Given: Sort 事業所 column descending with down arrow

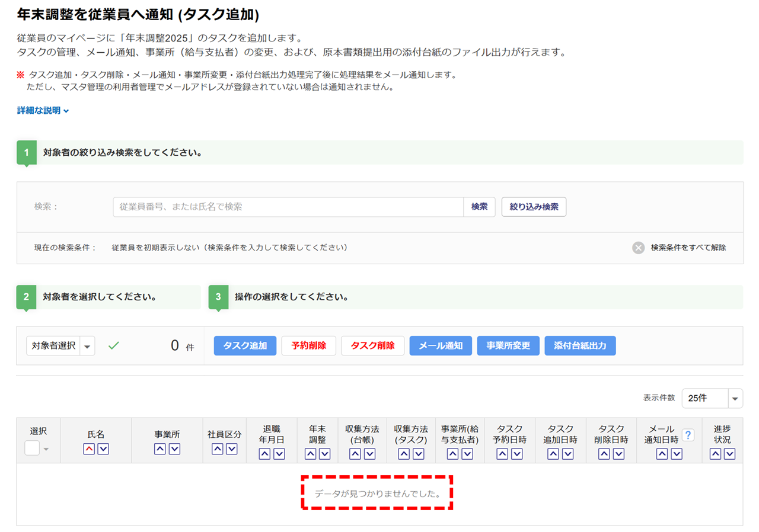Looking at the screenshot, I should point(174,450).
